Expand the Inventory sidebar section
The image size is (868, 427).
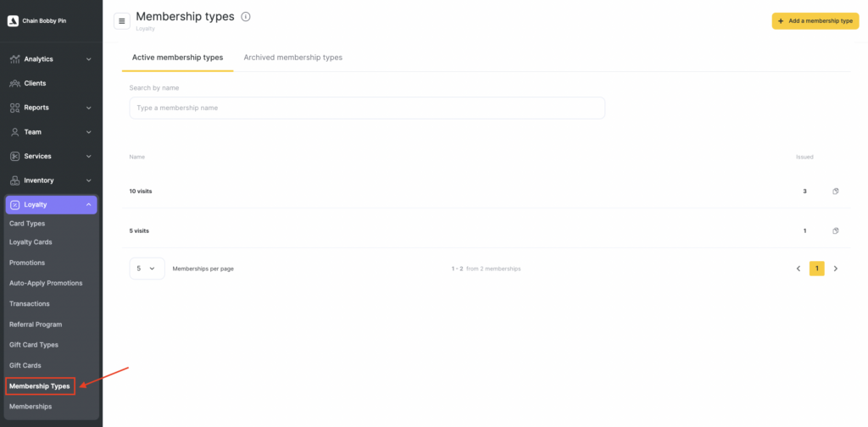(x=51, y=180)
